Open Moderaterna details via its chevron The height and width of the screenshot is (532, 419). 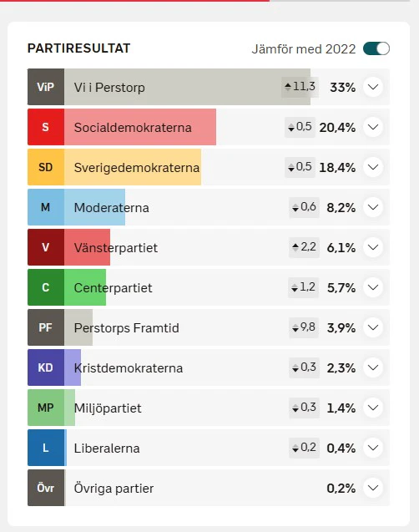(x=373, y=207)
